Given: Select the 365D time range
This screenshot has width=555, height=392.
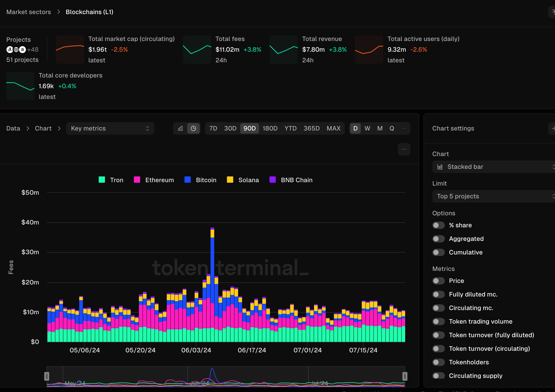Looking at the screenshot, I should click(312, 128).
